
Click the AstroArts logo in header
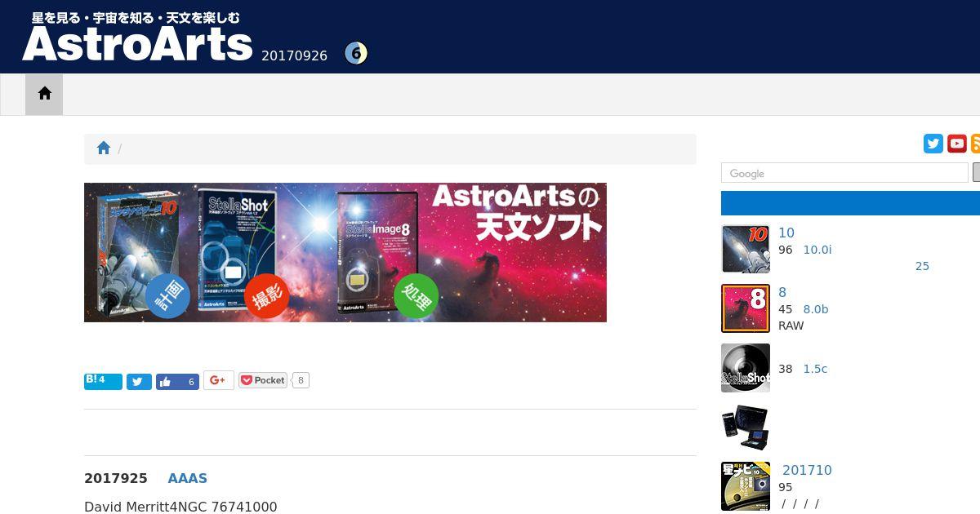pos(137,37)
